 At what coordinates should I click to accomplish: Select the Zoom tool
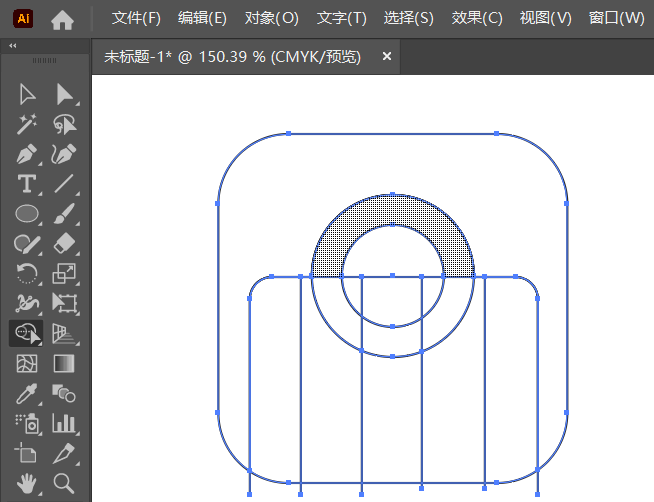(x=64, y=484)
